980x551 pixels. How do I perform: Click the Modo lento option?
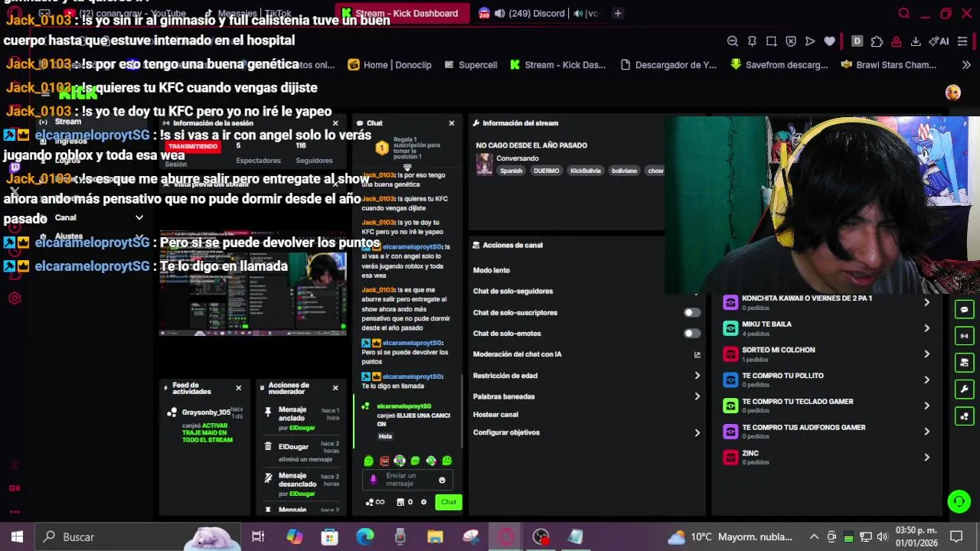click(x=492, y=270)
